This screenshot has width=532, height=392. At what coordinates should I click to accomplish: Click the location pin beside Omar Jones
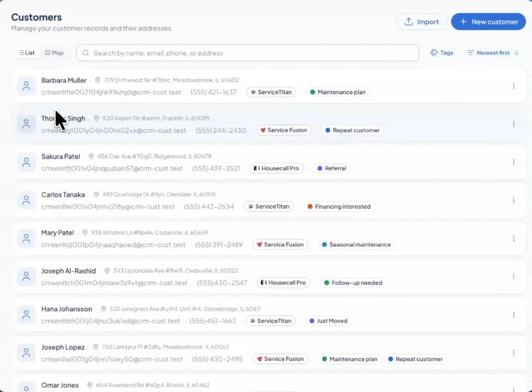pyautogui.click(x=89, y=385)
